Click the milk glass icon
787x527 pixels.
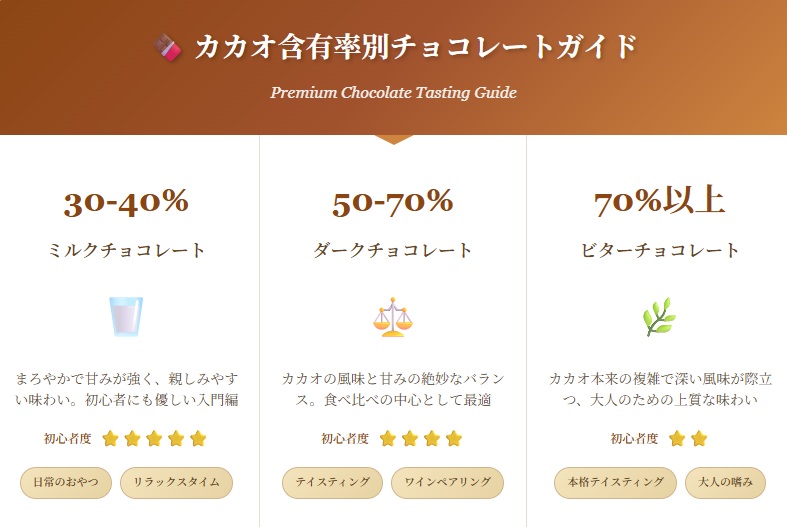127,317
